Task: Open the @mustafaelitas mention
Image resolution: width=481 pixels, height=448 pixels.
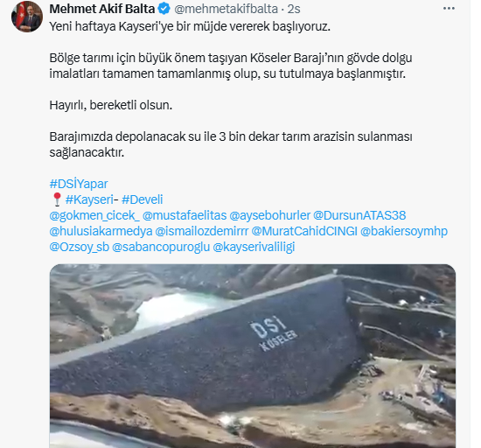Action: click(185, 215)
